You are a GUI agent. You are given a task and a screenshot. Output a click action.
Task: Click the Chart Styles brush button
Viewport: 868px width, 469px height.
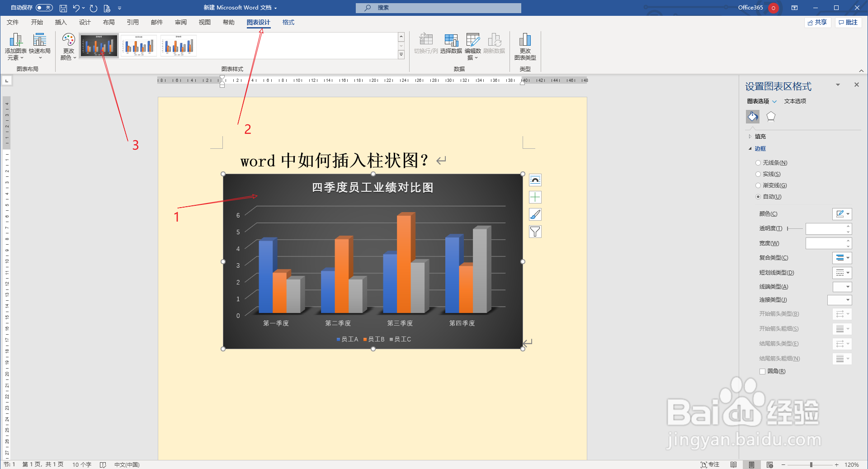coord(535,214)
